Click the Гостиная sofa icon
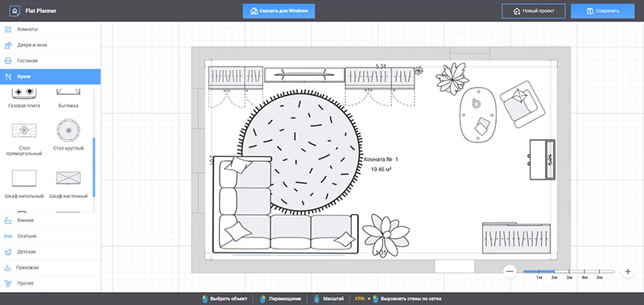The image size is (644, 305). click(8, 60)
